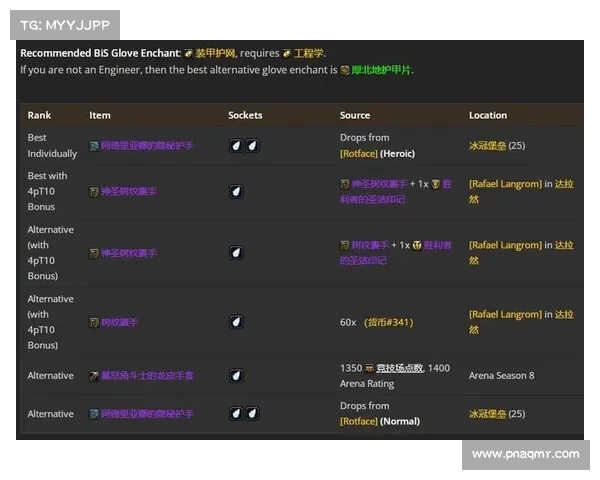Click the Sockets column header
The image size is (600, 480).
245,115
